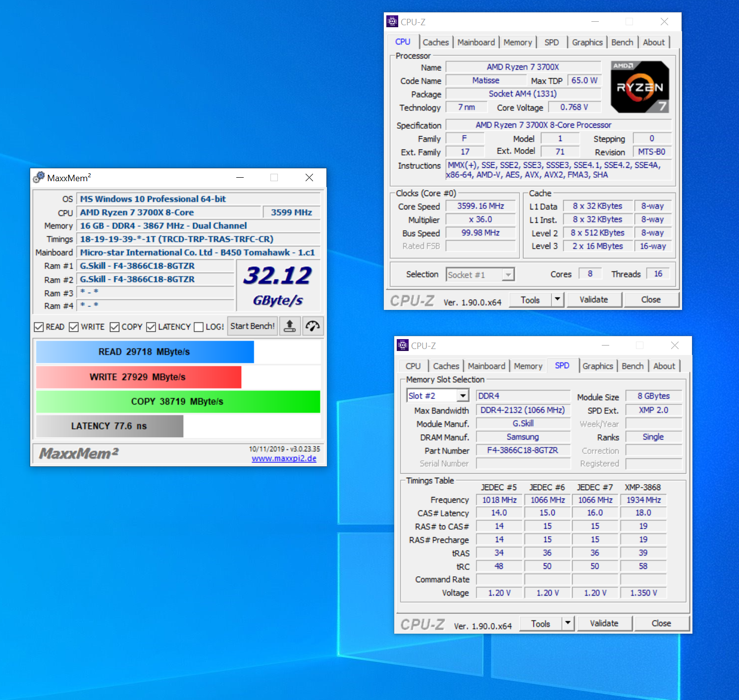Select the CPU tab in CPU tab window
The width and height of the screenshot is (739, 700).
coord(403,42)
